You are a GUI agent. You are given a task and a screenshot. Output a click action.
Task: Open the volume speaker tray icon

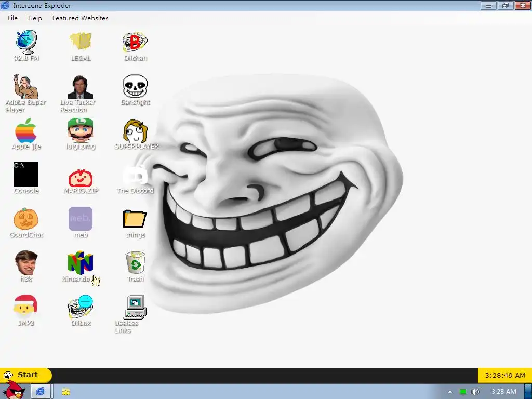tap(475, 392)
